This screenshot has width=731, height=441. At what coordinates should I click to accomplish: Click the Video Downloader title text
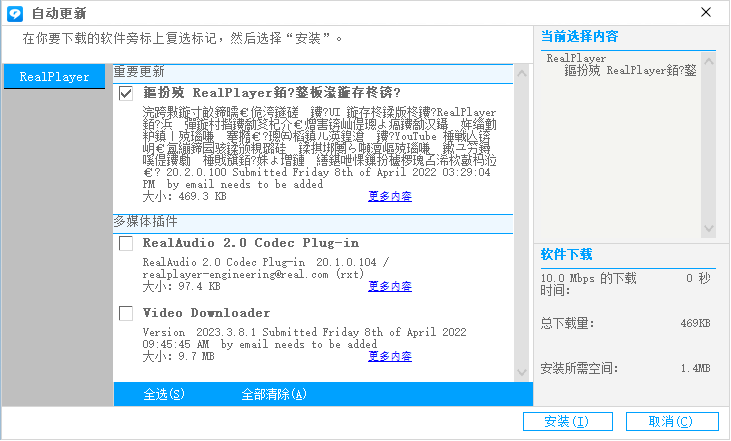207,313
